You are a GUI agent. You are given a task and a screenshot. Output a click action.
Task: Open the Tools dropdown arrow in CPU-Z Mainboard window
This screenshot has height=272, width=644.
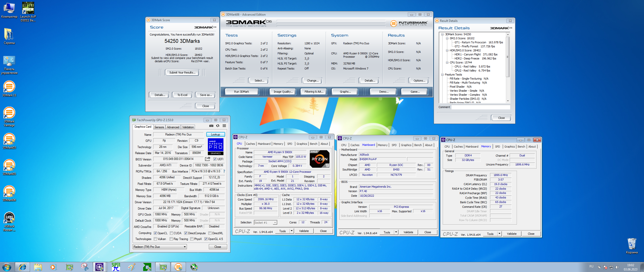[396, 232]
